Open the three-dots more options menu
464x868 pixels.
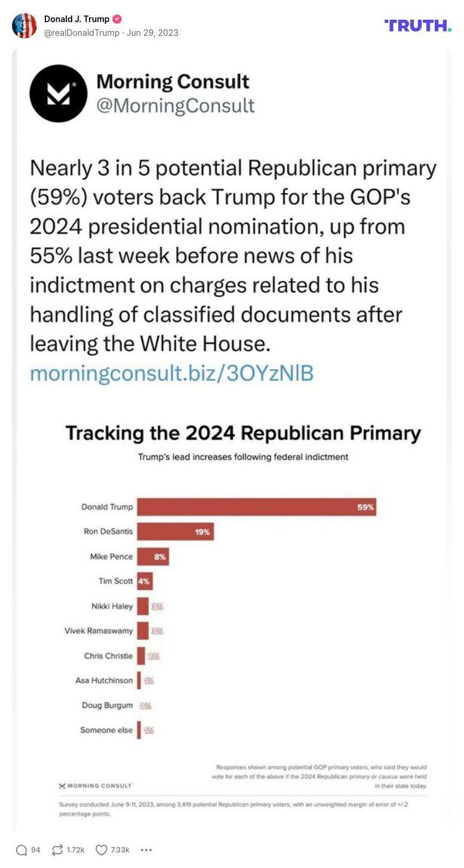click(146, 849)
